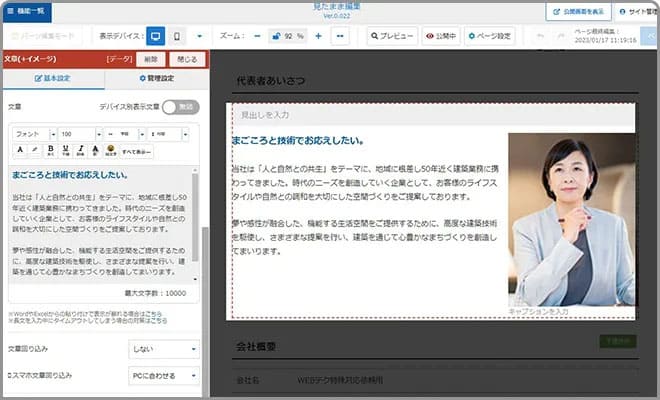The image size is (660, 400).
Task: Select desktop display device icon
Action: pyautogui.click(x=155, y=36)
